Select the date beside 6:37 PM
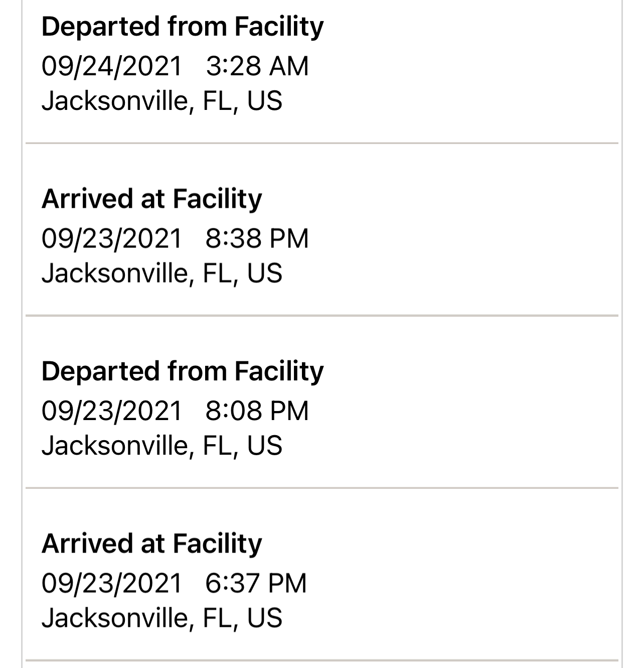 tap(111, 583)
